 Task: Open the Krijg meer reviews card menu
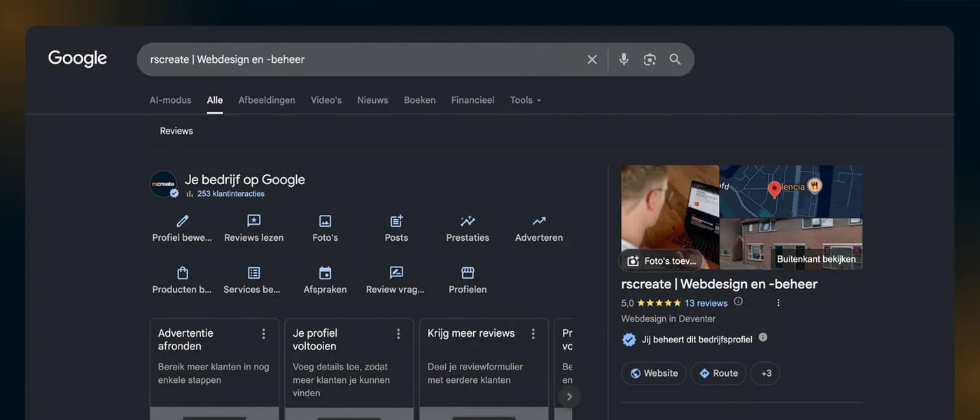coord(533,334)
